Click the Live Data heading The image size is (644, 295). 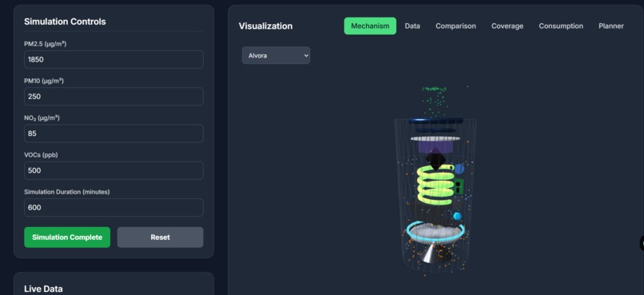43,289
